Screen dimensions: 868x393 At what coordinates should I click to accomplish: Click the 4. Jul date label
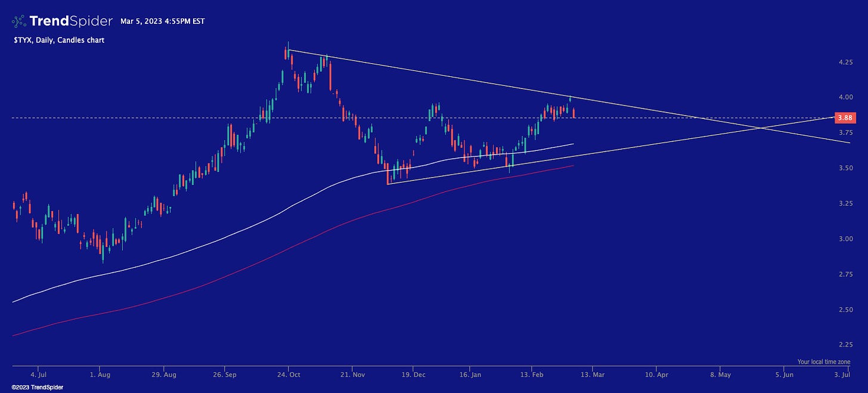(38, 375)
